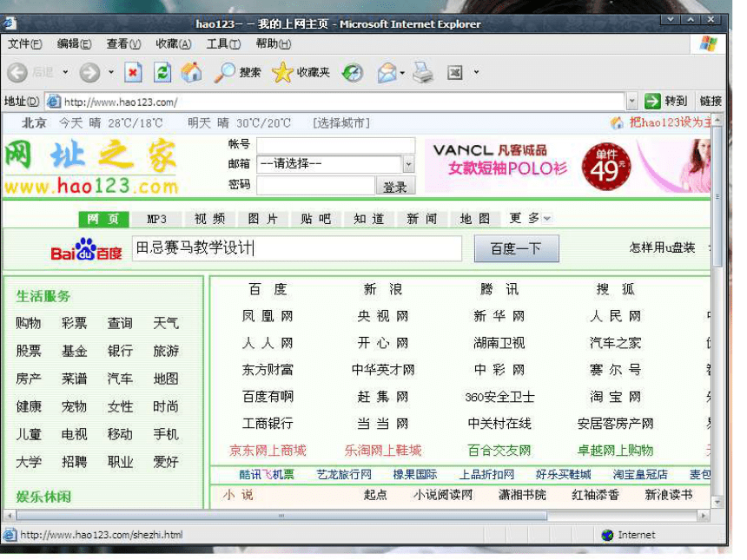
Task: Open the 查看(V) menu
Action: click(x=123, y=43)
